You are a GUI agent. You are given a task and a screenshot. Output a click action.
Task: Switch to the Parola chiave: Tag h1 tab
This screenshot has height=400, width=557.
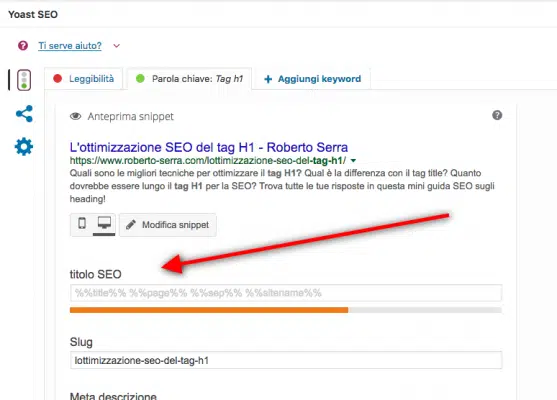[x=190, y=79]
